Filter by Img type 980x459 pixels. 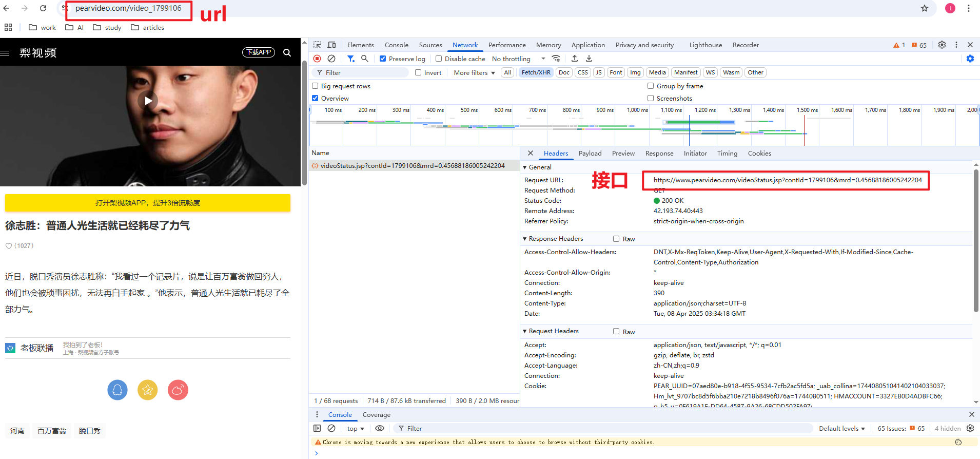point(635,72)
